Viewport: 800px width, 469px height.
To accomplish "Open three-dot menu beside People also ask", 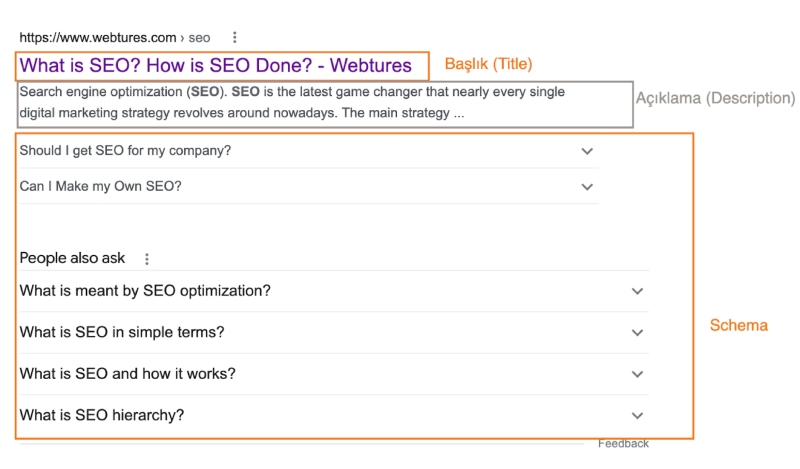I will pyautogui.click(x=147, y=259).
